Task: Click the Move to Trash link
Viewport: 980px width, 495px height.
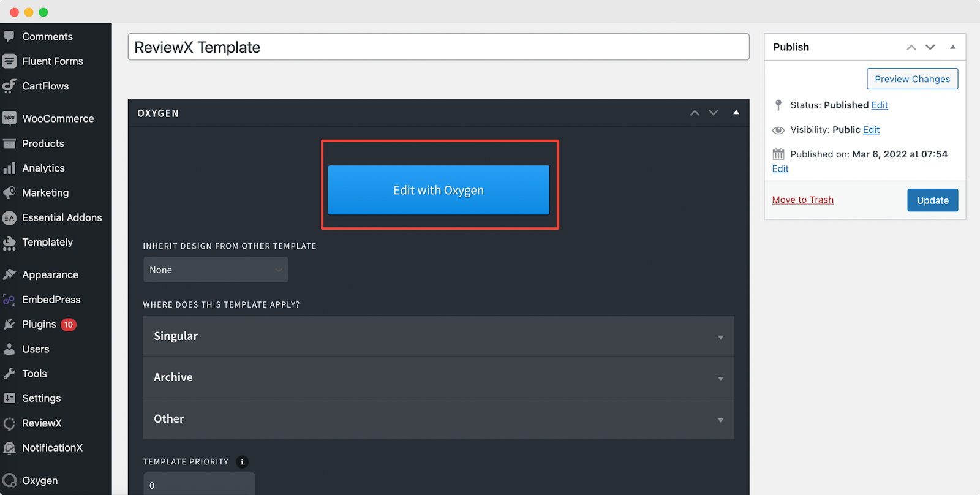Action: [x=802, y=200]
